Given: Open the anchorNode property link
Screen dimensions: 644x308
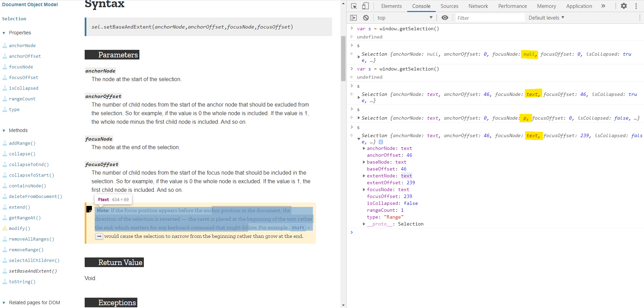Looking at the screenshot, I should point(22,46).
